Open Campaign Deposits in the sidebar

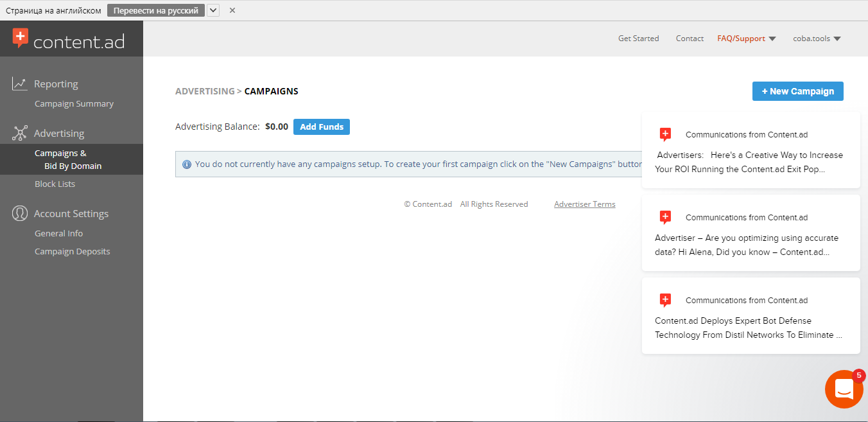(x=72, y=251)
